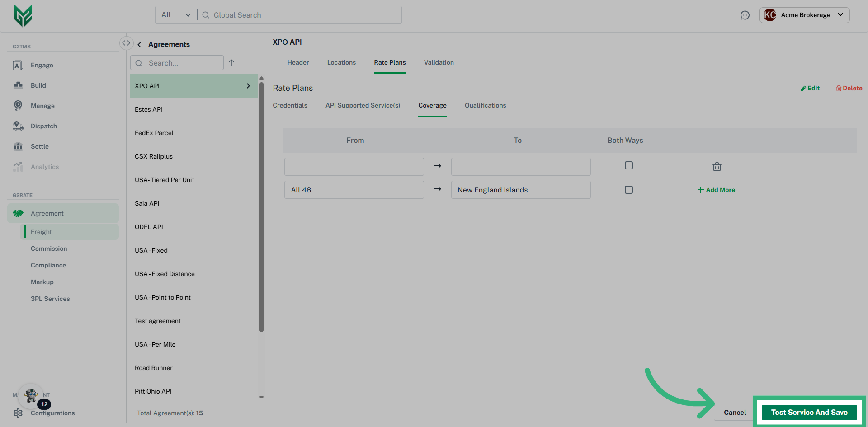Click the sort arrow beside agreement search
The image size is (868, 427).
231,63
